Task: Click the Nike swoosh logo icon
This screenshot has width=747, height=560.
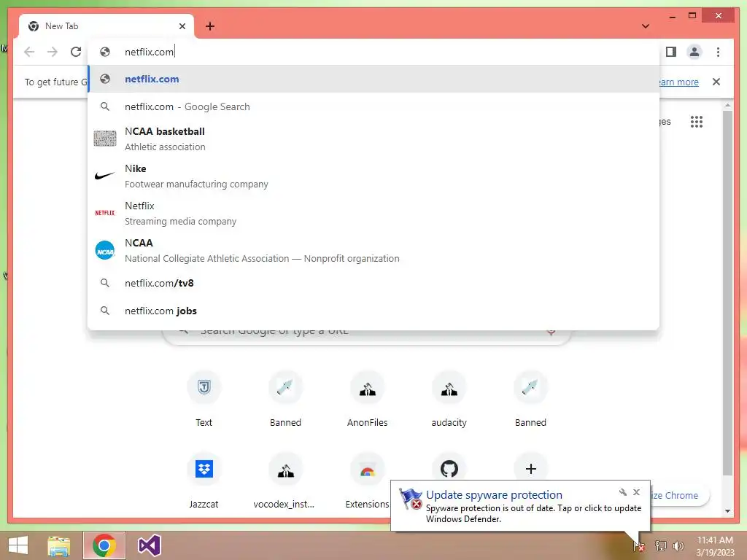Action: tap(105, 176)
